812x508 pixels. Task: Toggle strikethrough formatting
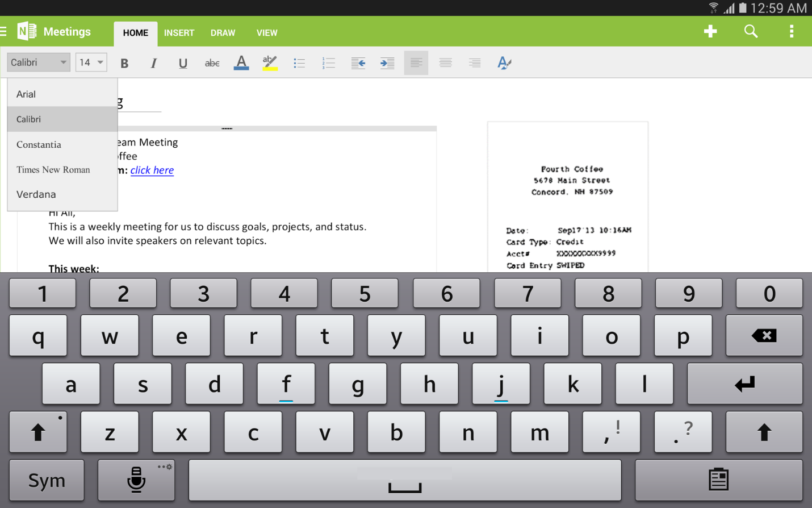212,63
